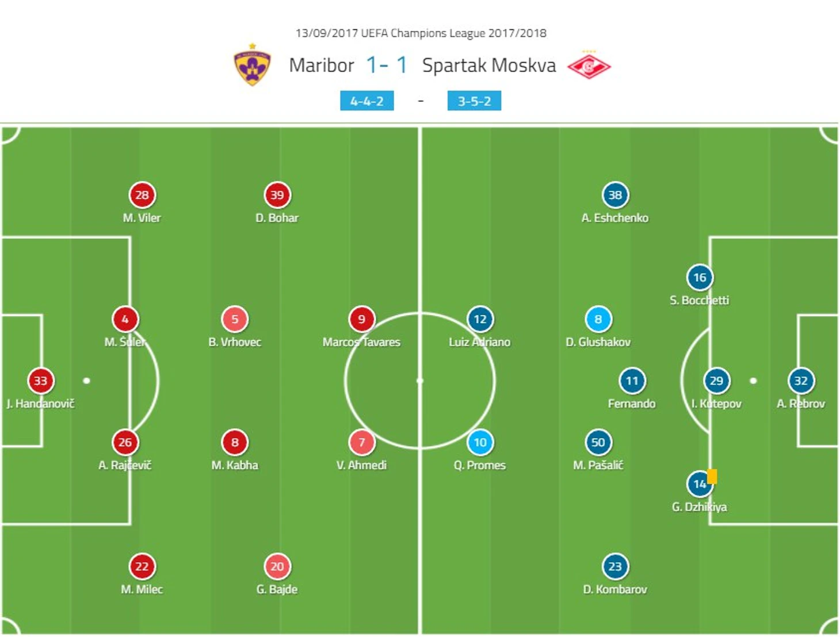The width and height of the screenshot is (840, 637).
Task: Select player number 11 Fernando
Action: (x=632, y=381)
